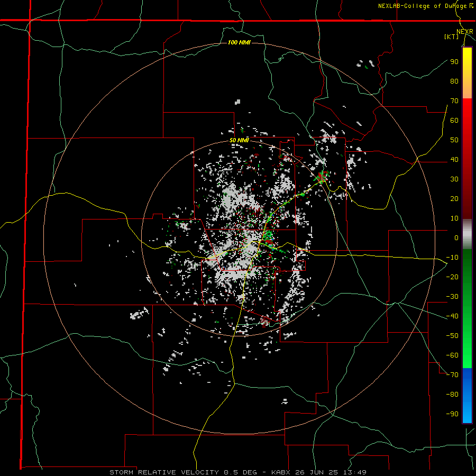This screenshot has width=476, height=476.
Task: Click the -60 value on the velocity scale
Action: pyautogui.click(x=452, y=355)
